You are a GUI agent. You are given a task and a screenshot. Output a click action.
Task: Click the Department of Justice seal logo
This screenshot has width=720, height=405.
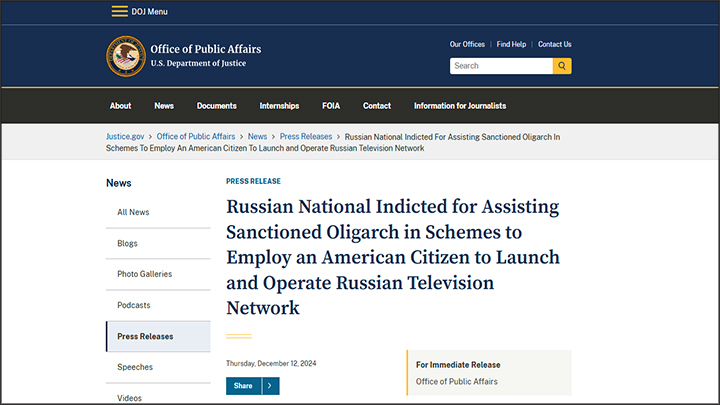coord(125,56)
